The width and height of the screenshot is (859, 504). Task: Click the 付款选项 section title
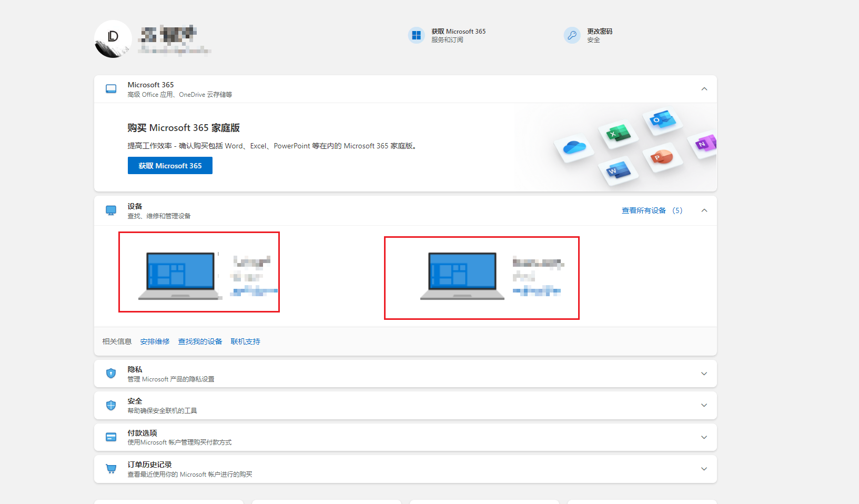pyautogui.click(x=143, y=433)
